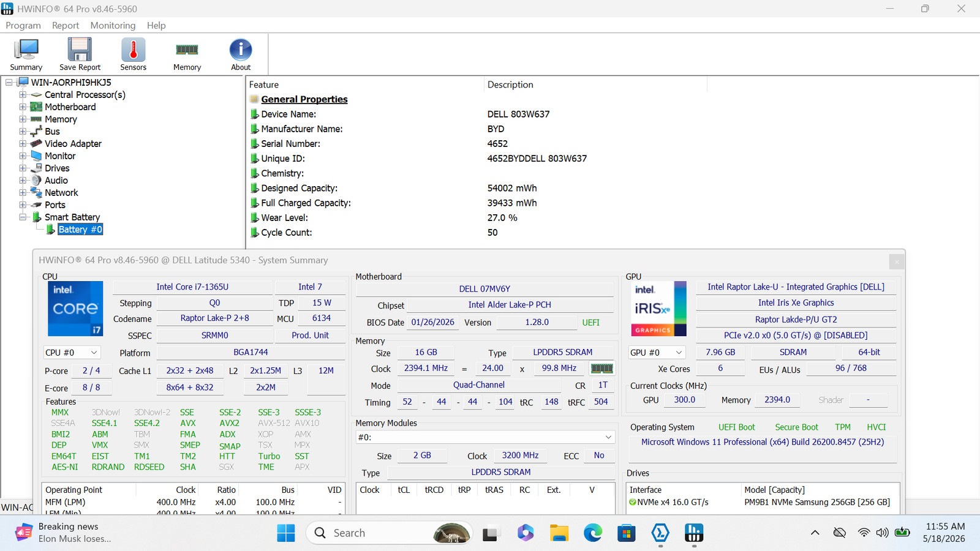
Task: Select Video Adapter in the tree
Action: [x=73, y=144]
